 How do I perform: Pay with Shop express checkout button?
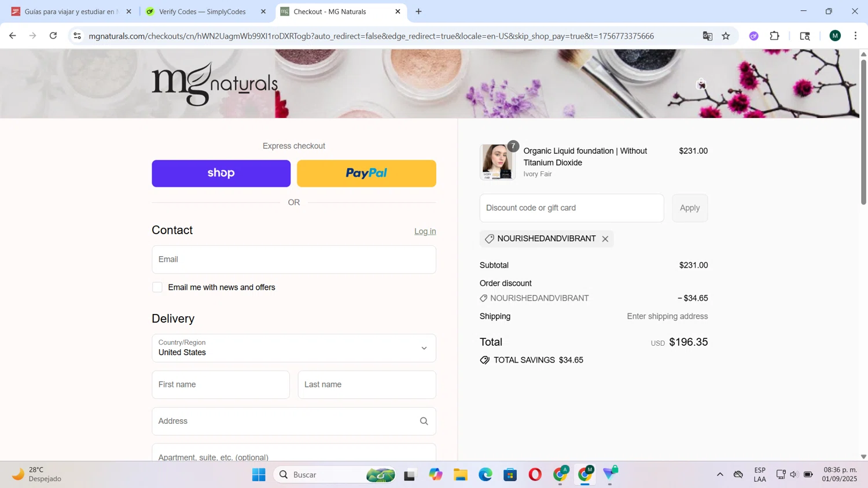tap(221, 173)
